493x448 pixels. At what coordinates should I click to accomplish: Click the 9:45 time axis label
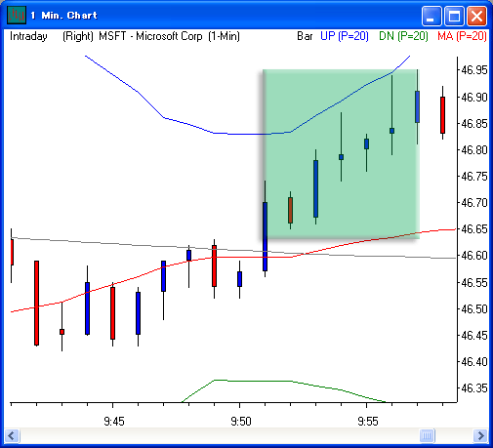pos(114,422)
